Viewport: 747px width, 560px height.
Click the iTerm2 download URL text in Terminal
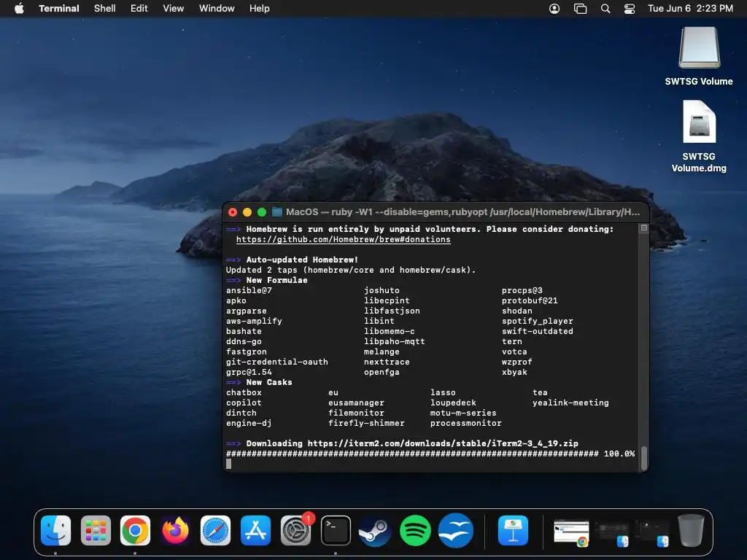443,444
